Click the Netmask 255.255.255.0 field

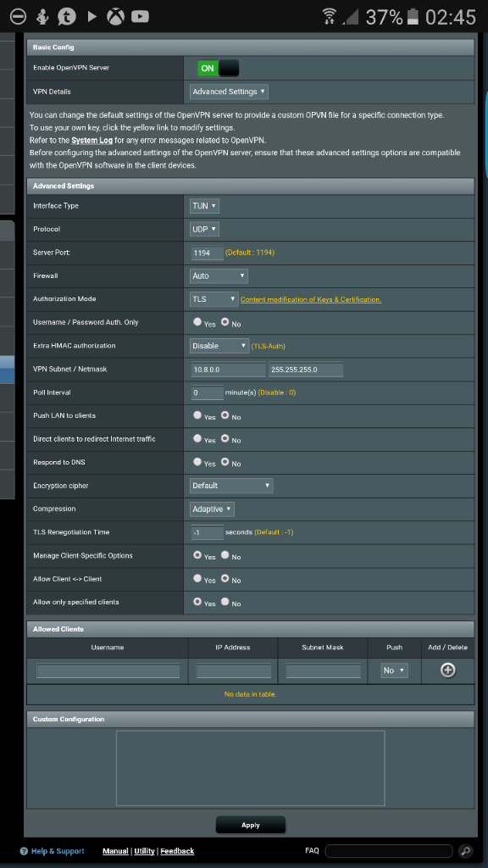click(306, 370)
